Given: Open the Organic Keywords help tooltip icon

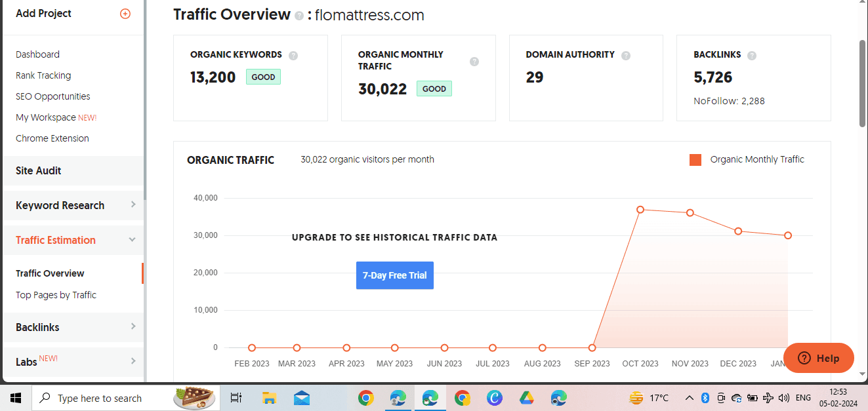Looking at the screenshot, I should point(293,55).
